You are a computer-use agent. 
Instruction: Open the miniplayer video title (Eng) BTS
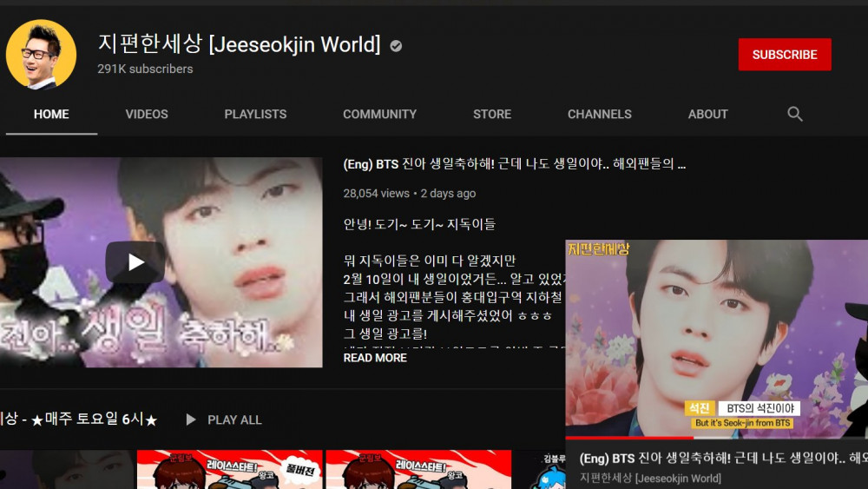(724, 458)
